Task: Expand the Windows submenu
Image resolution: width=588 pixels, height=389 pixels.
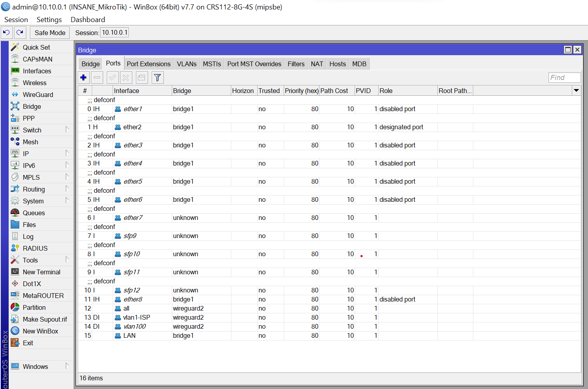Action: click(67, 366)
